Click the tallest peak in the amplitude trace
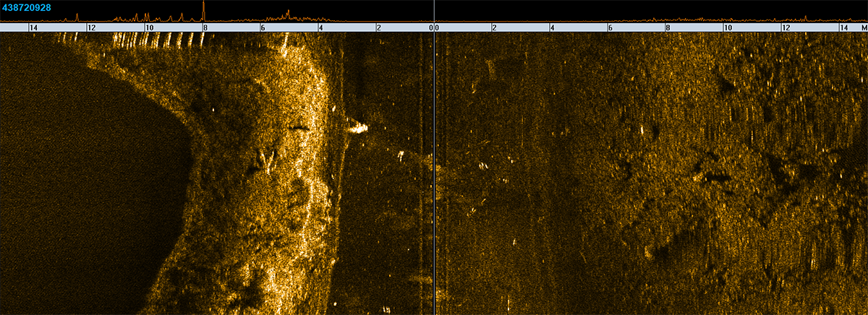This screenshot has width=868, height=315. pyautogui.click(x=204, y=10)
